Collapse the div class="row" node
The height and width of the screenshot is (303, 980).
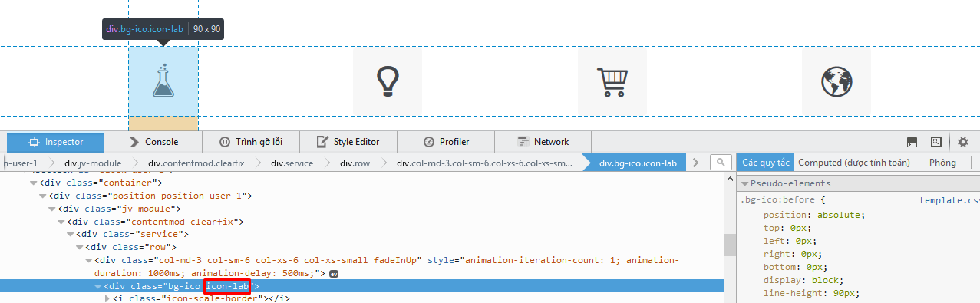click(x=79, y=247)
